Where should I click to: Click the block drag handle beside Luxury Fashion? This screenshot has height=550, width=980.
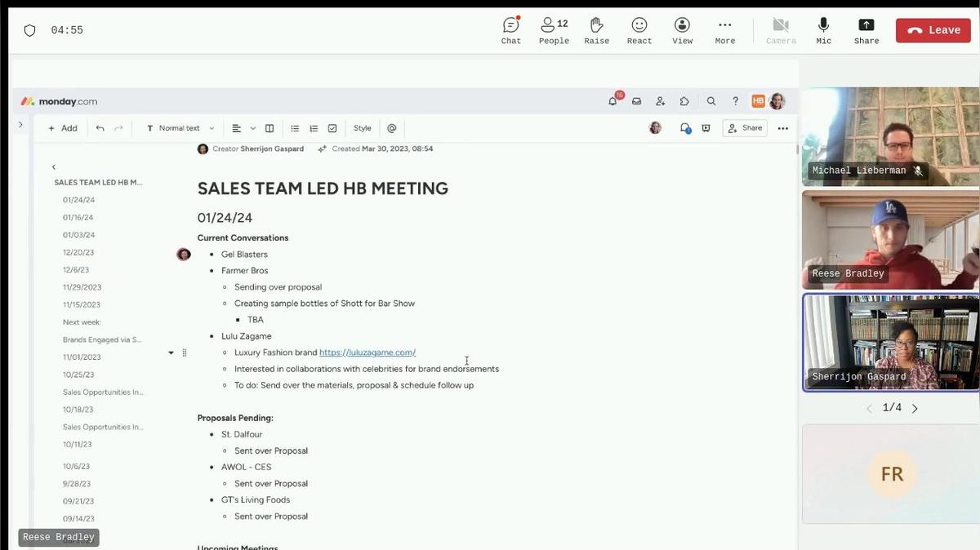click(x=185, y=353)
